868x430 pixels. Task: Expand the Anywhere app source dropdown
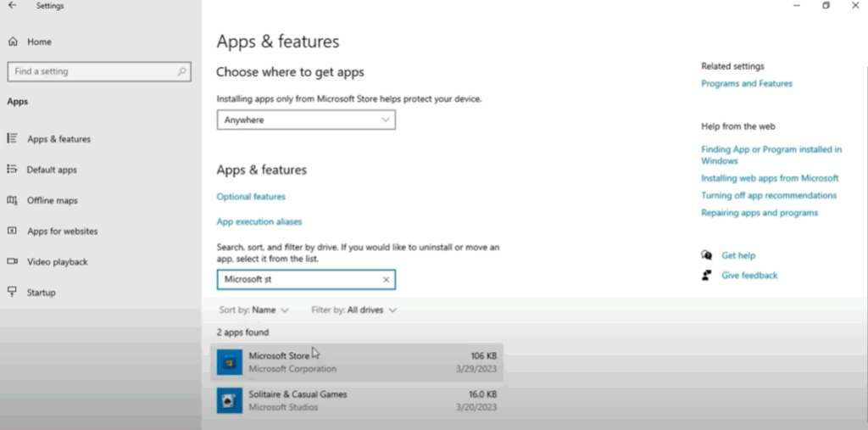[x=306, y=120]
